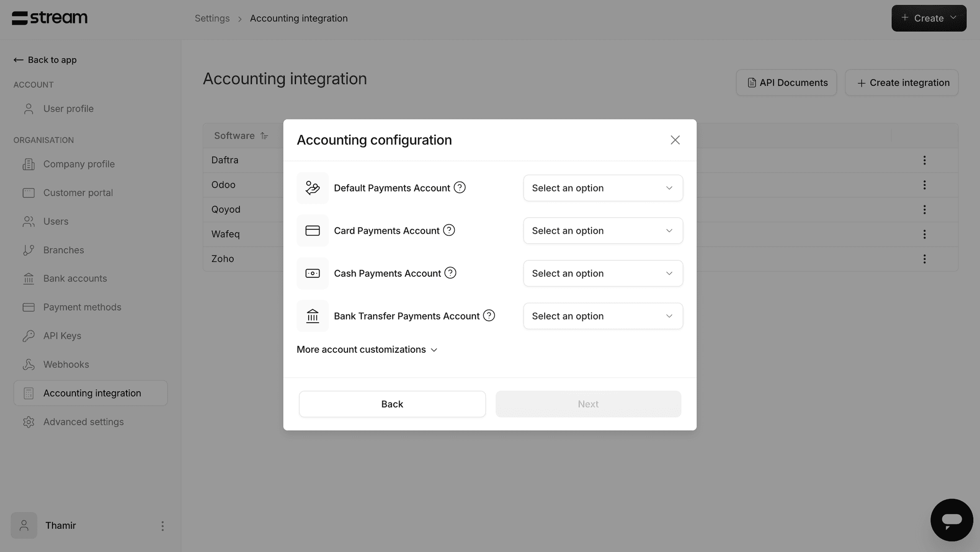This screenshot has width=980, height=552.
Task: Open the Bank Transfer Payments Account dropdown
Action: pyautogui.click(x=603, y=316)
